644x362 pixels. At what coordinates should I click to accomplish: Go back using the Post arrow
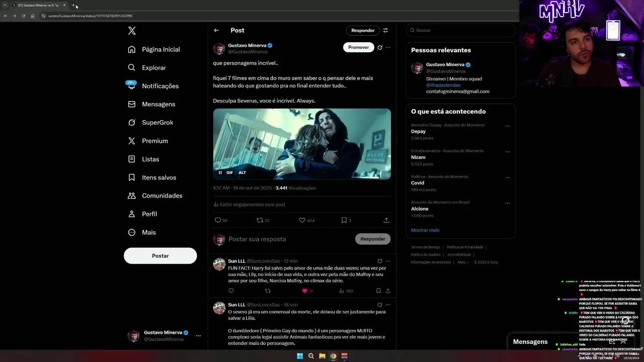(x=216, y=30)
